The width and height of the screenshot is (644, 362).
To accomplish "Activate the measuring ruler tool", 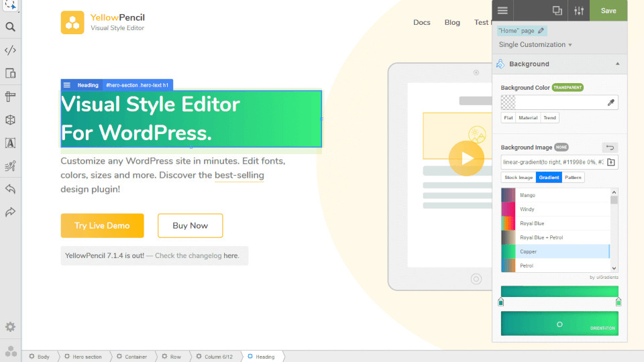I will (10, 97).
